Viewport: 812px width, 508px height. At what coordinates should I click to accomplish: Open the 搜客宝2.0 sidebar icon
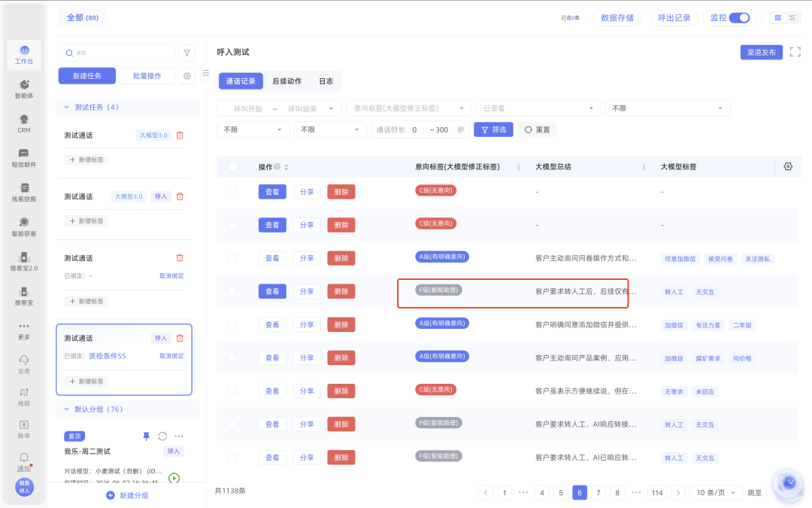coord(24,262)
